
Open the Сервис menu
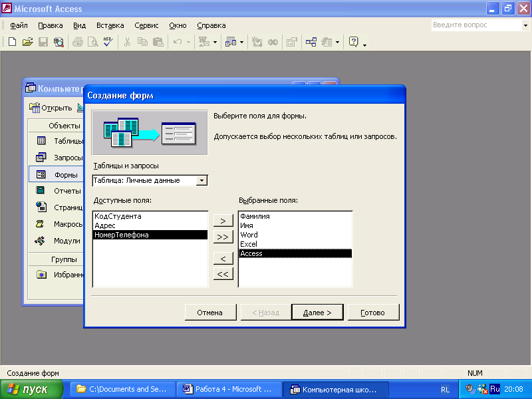(146, 25)
